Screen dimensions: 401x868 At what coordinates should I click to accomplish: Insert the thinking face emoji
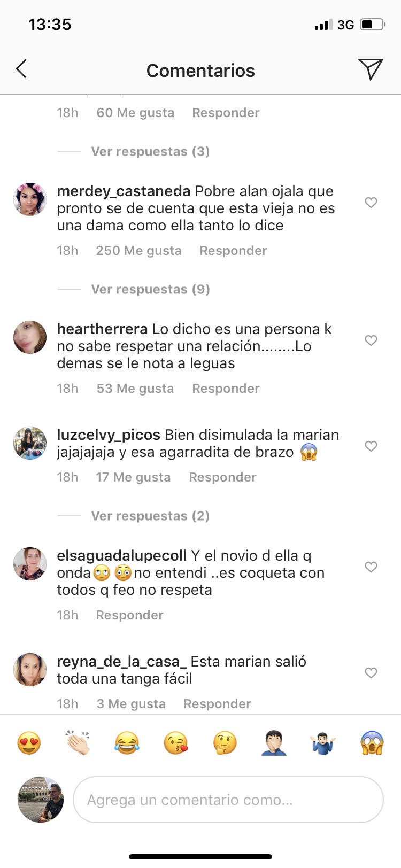225,743
